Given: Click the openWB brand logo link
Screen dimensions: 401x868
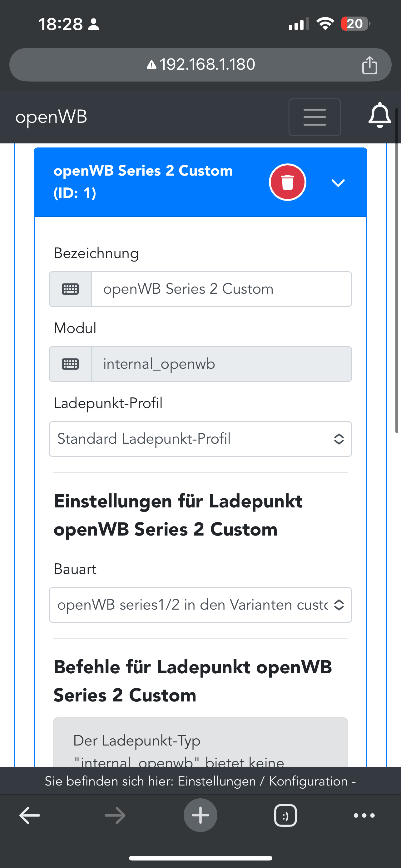Looking at the screenshot, I should click(x=51, y=117).
